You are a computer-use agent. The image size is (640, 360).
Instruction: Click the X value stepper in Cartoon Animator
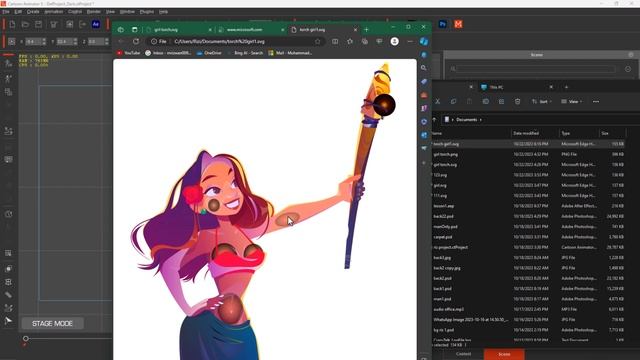[x=44, y=42]
